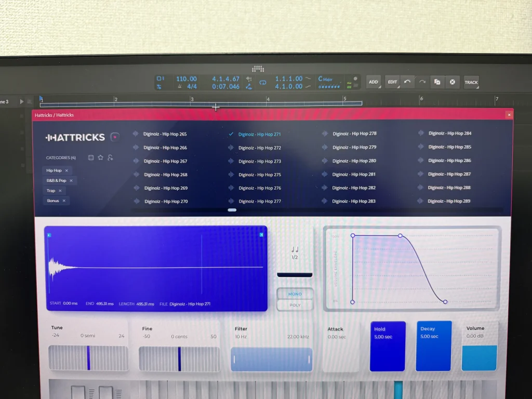532x399 pixels.
Task: Select the Diginoiz - Hip Hop 284 sample
Action: [449, 134]
